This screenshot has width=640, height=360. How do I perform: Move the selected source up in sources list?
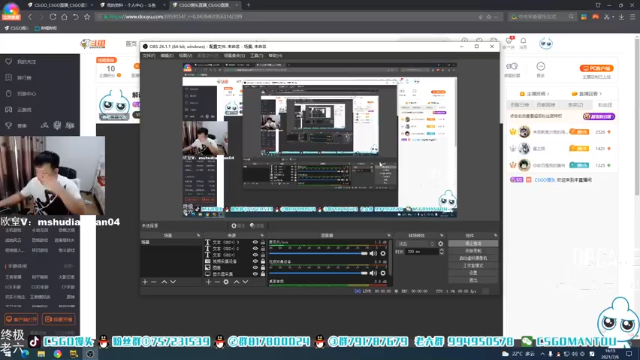tap(236, 282)
